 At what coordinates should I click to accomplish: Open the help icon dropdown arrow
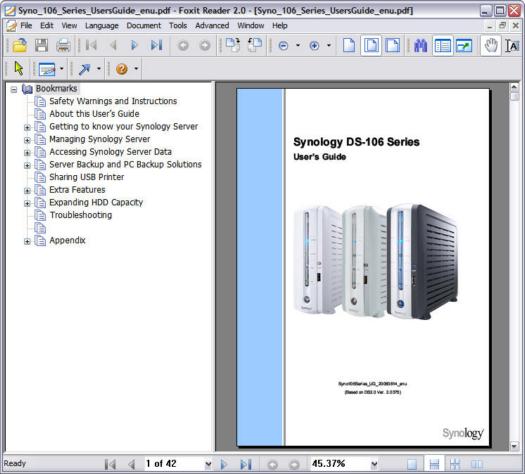[x=136, y=69]
